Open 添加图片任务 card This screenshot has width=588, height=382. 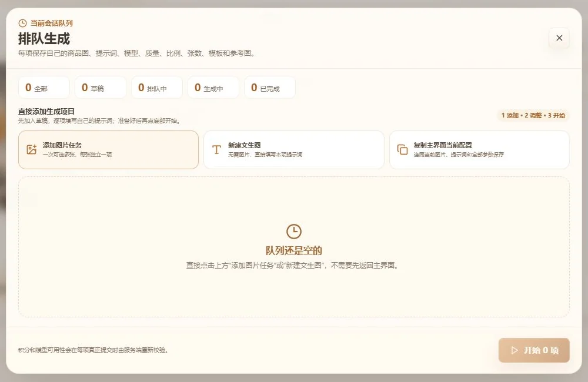coord(108,150)
